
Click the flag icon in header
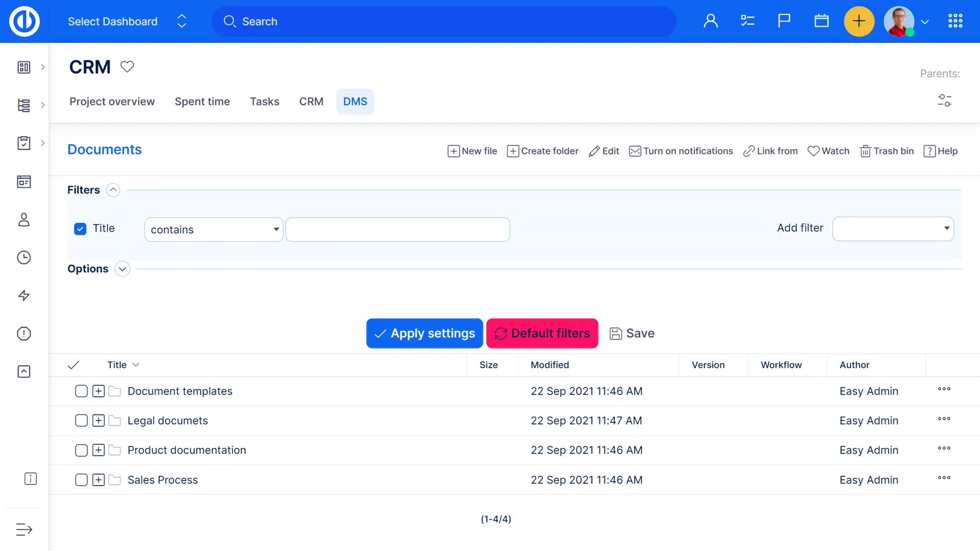tap(784, 21)
